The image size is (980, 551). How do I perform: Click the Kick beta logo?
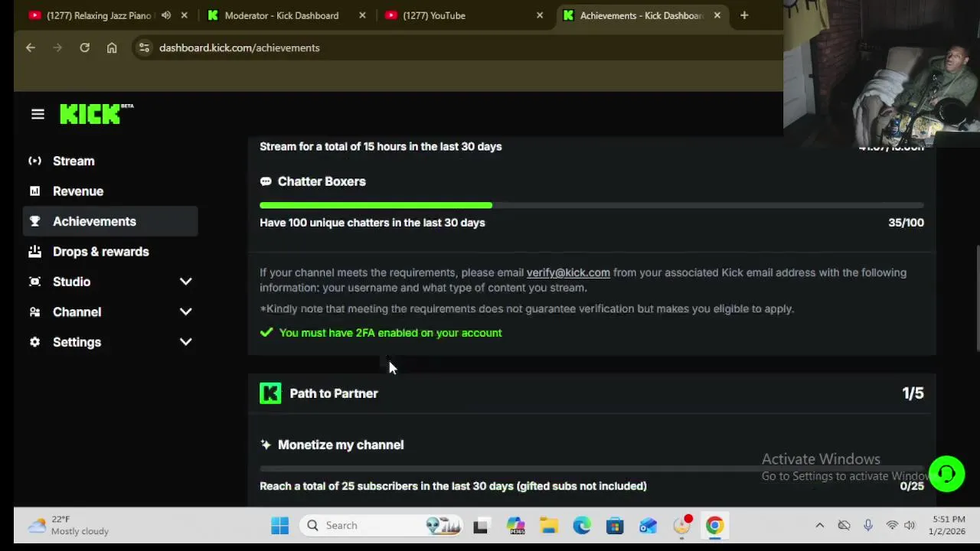coord(96,114)
